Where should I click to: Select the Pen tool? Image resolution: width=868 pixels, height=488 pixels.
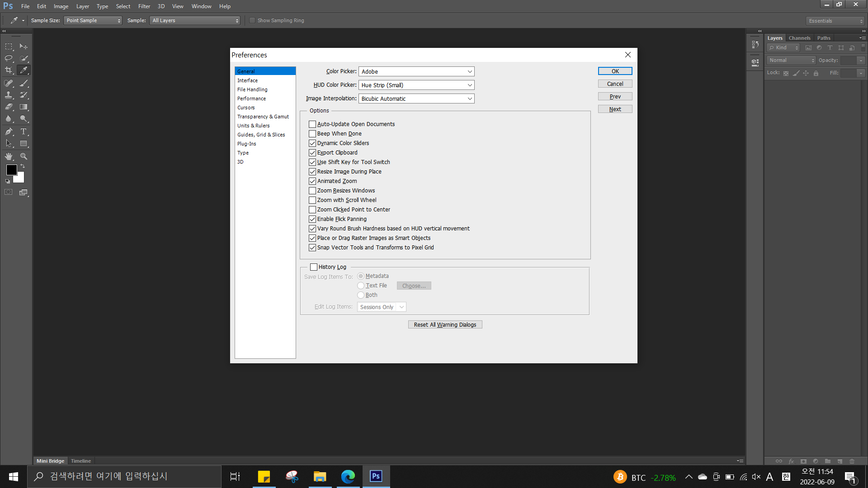pos(9,131)
